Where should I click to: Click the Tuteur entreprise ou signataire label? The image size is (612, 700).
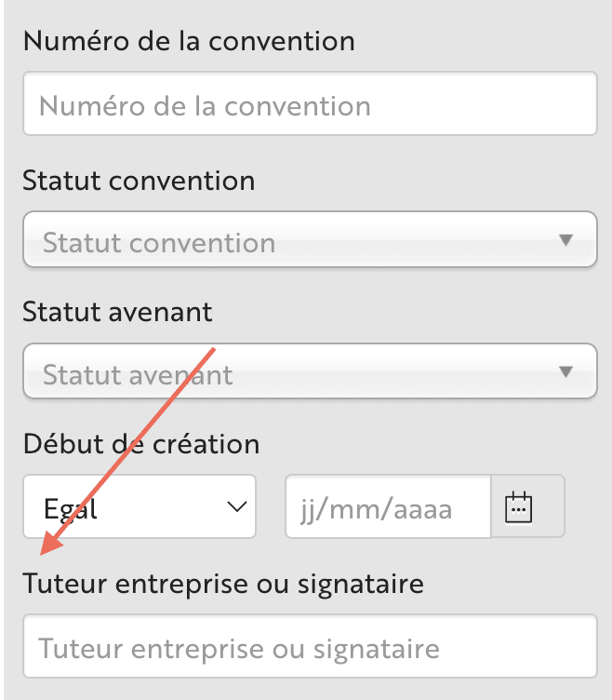[223, 585]
